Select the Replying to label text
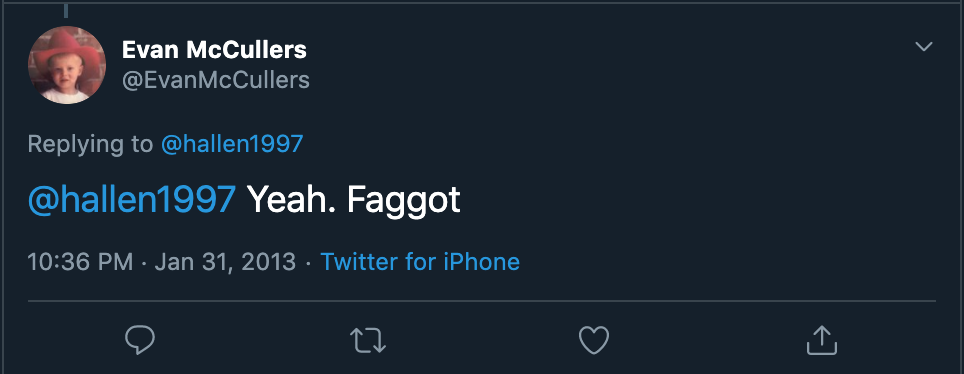 tap(90, 144)
